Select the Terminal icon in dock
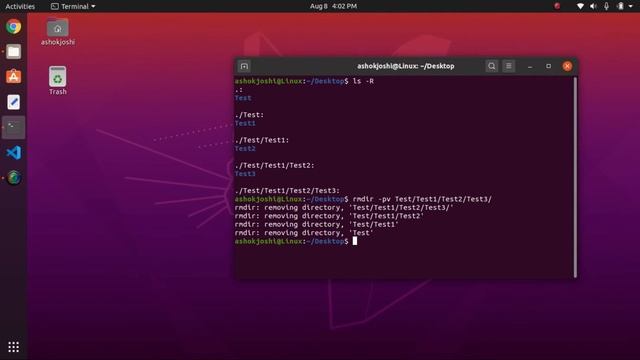 (13, 127)
